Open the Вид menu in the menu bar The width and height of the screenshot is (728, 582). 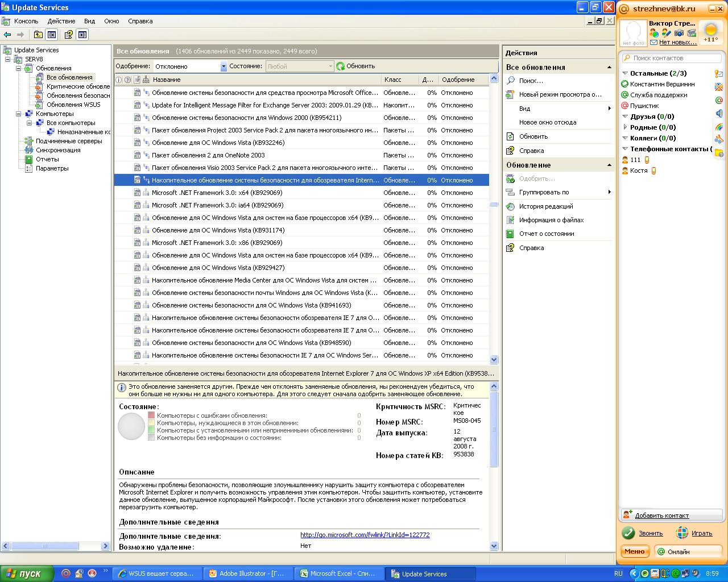click(x=90, y=21)
